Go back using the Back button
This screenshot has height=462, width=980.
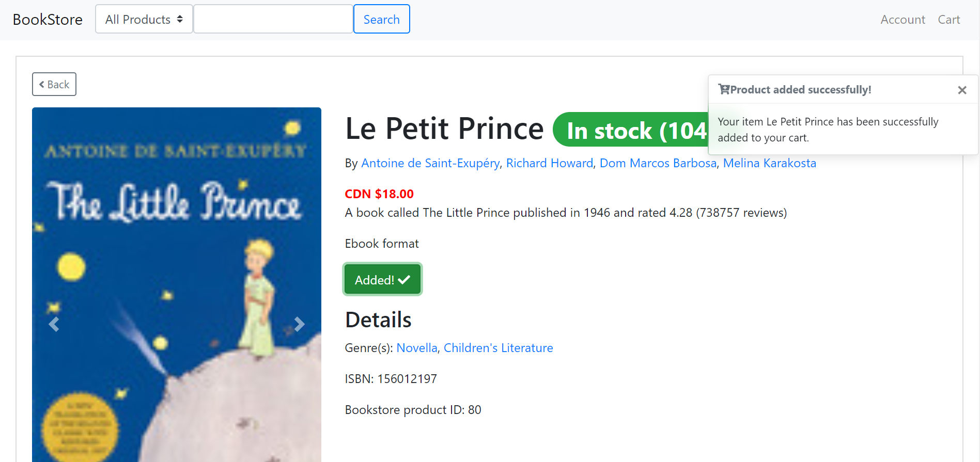point(54,84)
